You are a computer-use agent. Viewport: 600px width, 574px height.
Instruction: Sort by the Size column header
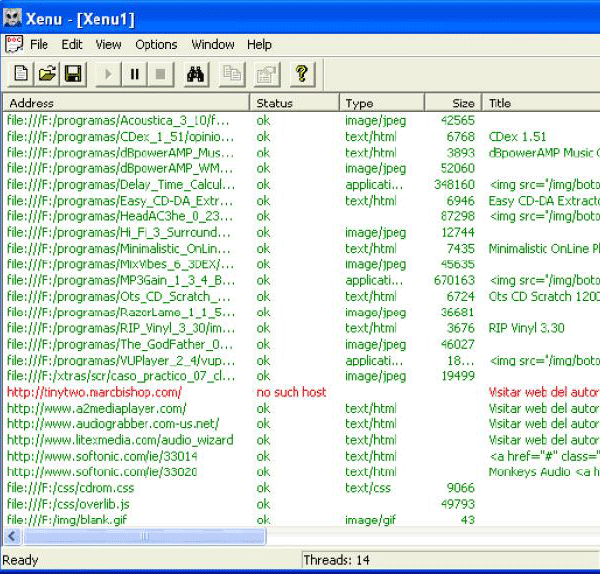pyautogui.click(x=453, y=103)
